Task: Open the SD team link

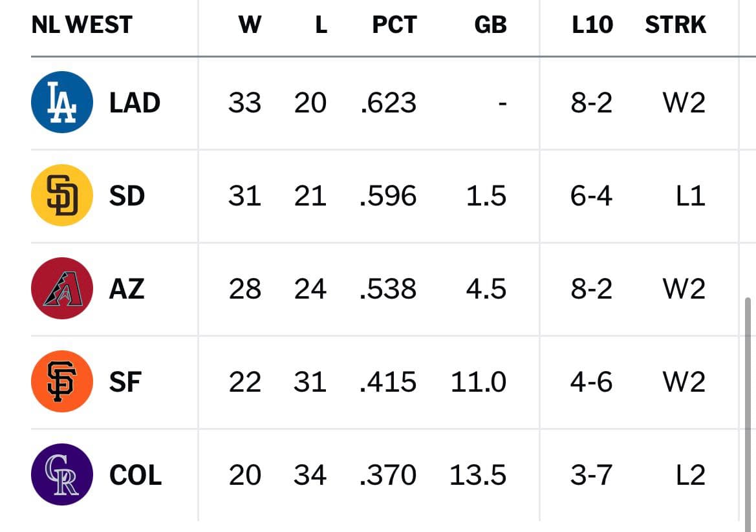Action: coord(127,196)
